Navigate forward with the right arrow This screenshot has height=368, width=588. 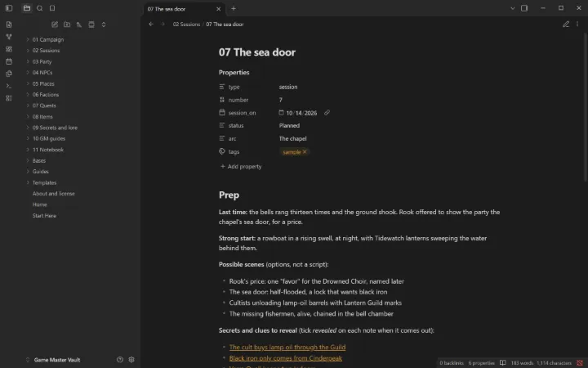point(163,24)
